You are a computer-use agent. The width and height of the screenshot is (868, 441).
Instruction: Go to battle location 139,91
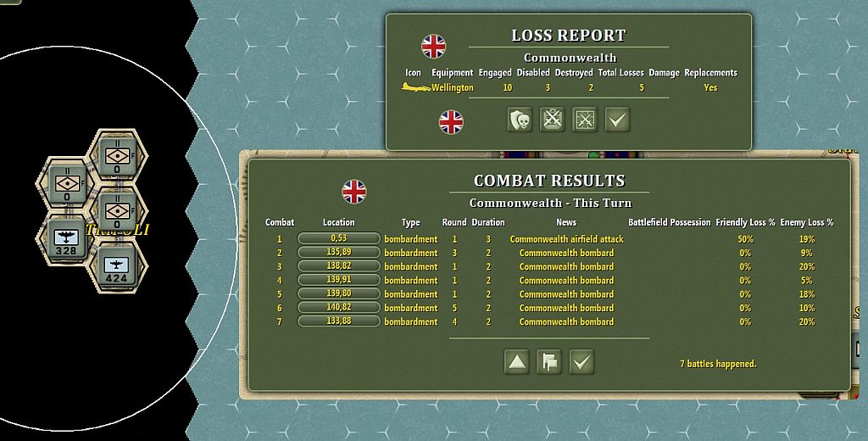pyautogui.click(x=339, y=281)
